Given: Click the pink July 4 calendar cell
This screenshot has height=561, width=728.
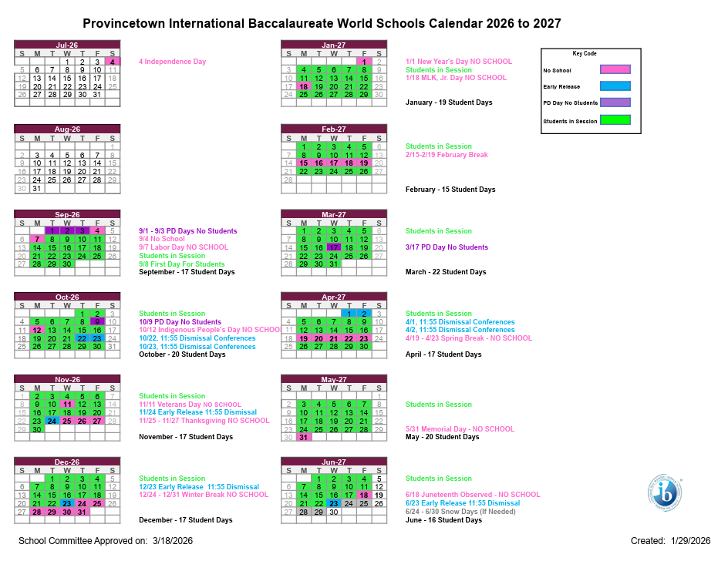Looking at the screenshot, I should (x=113, y=62).
